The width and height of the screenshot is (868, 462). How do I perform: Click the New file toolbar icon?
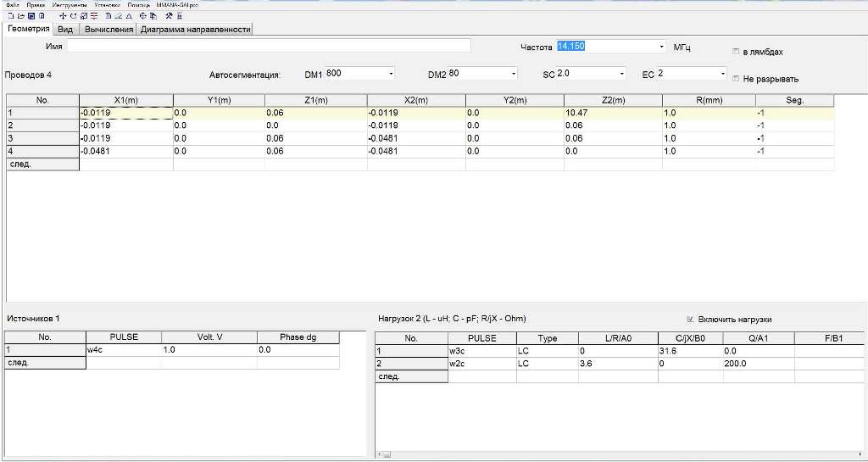pyautogui.click(x=9, y=15)
